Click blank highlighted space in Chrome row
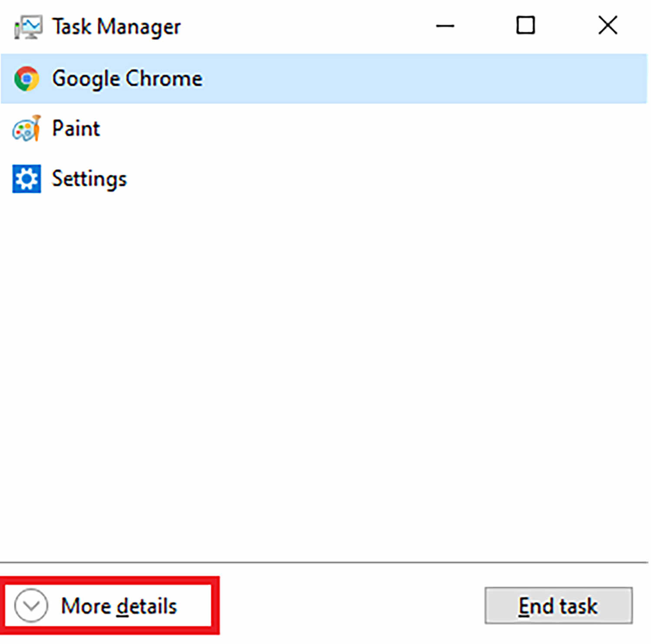 (425, 79)
